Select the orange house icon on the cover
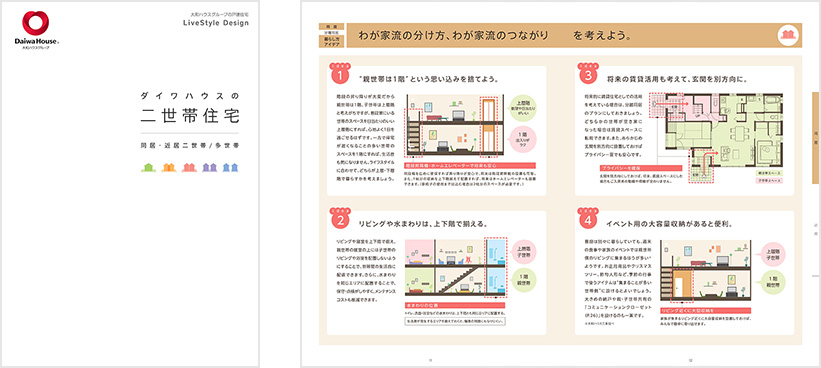 tap(169, 168)
